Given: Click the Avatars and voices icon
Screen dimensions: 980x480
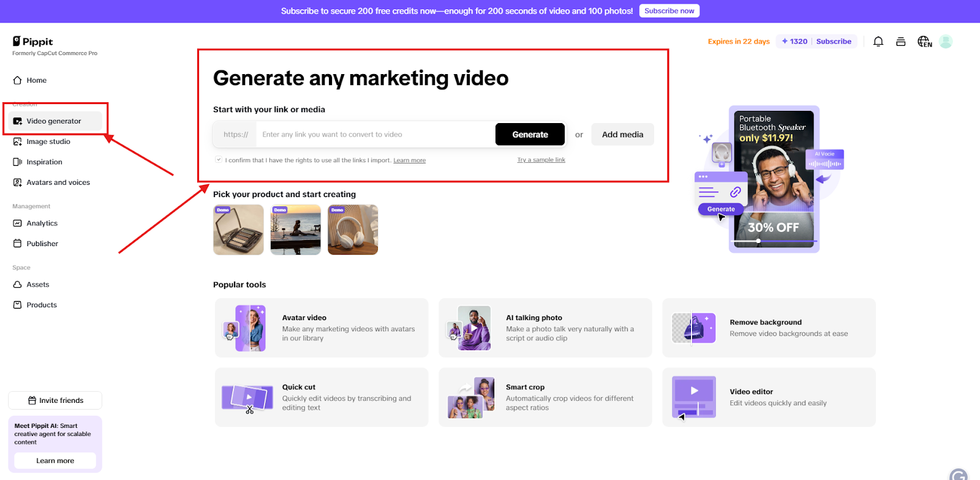Looking at the screenshot, I should 17,182.
